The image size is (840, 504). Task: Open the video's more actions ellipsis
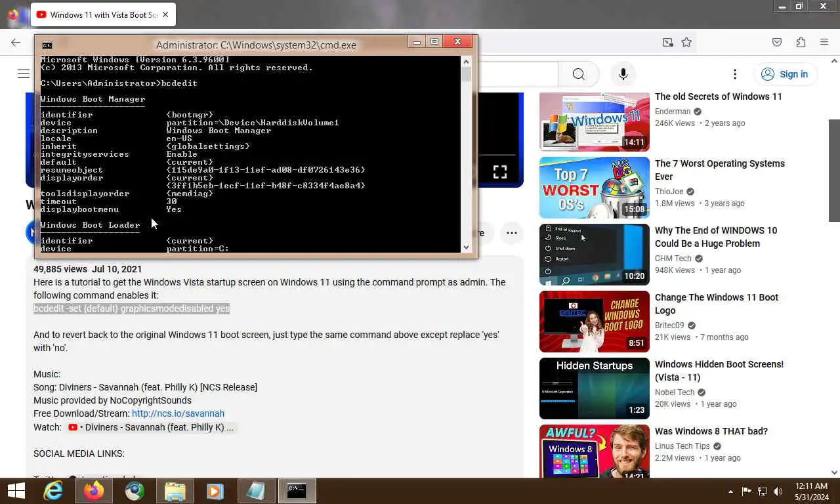512,232
